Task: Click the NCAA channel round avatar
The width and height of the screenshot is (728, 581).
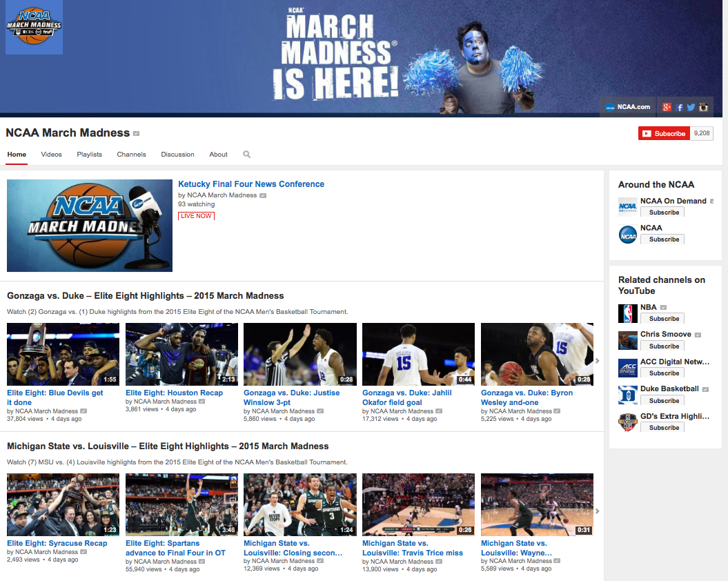Action: (x=628, y=234)
